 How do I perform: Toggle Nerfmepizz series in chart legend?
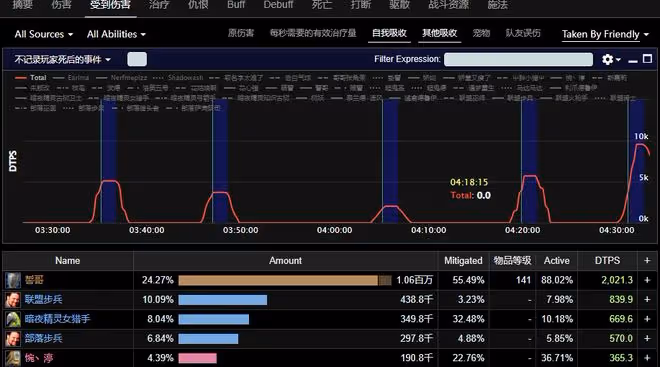click(x=121, y=78)
